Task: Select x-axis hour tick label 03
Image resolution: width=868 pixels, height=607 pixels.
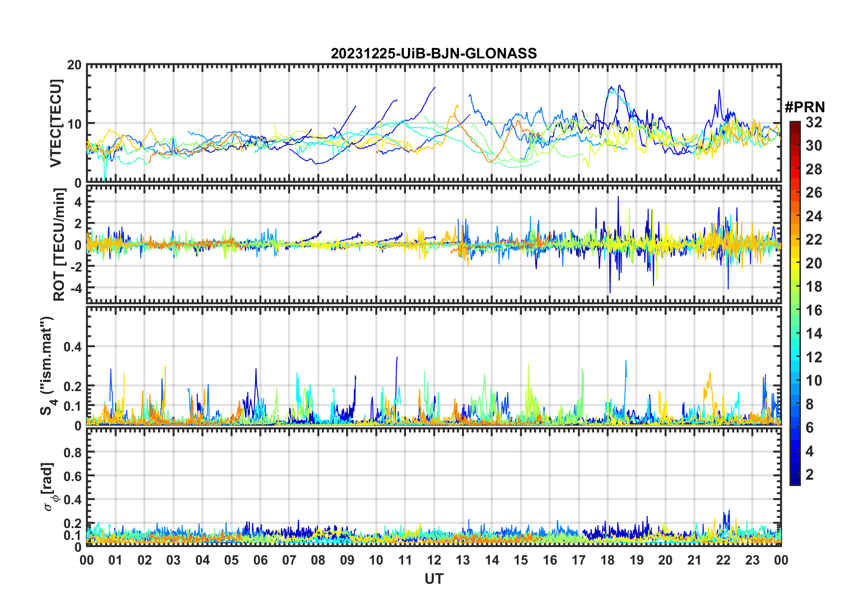Action: click(173, 560)
